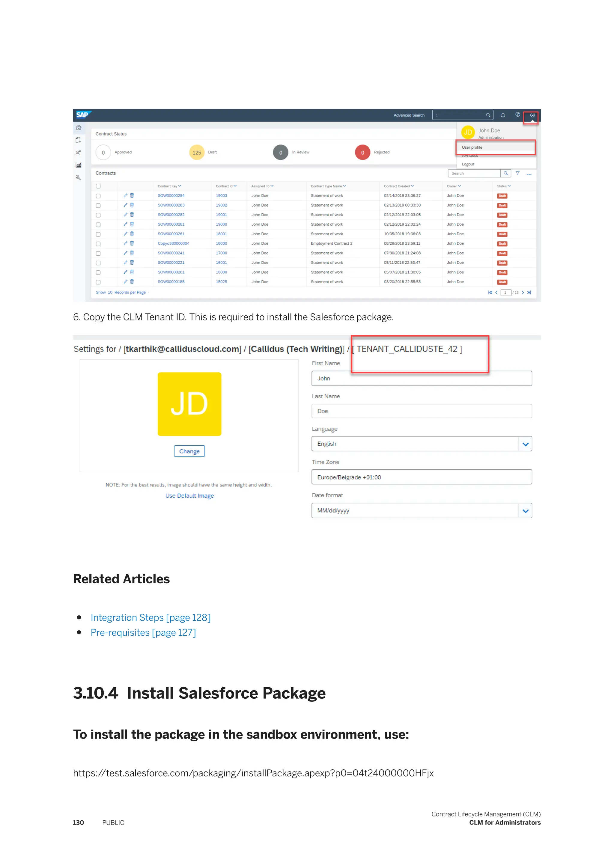The height and width of the screenshot is (868, 614).
Task: Expand the Contract Key column dropdown
Action: tap(180, 186)
